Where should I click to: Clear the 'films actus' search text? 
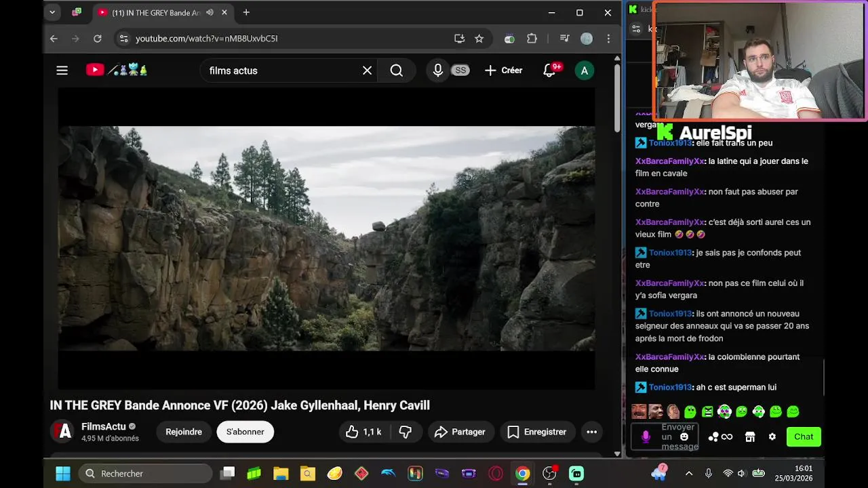pyautogui.click(x=367, y=70)
